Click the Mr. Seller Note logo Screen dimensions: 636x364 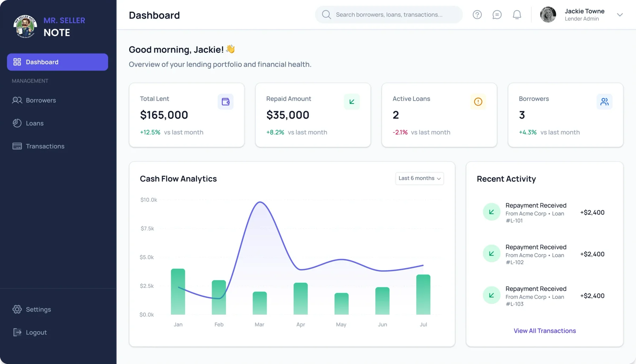click(x=25, y=27)
